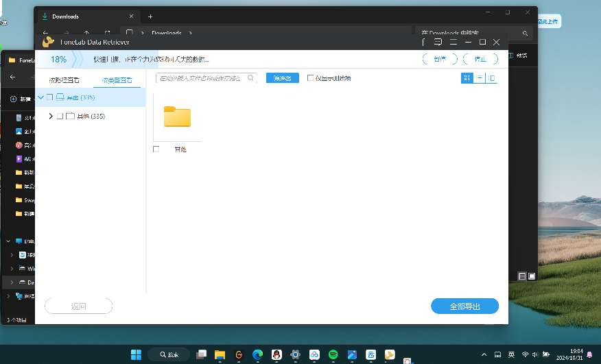Switch to the view-by-type tab
Image resolution: width=601 pixels, height=364 pixels.
[x=117, y=80]
